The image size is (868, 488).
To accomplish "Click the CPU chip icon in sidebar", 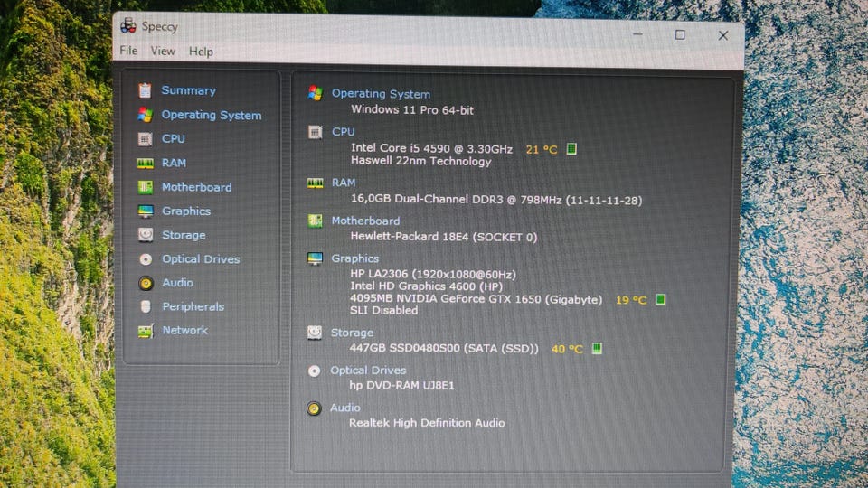I will point(145,139).
